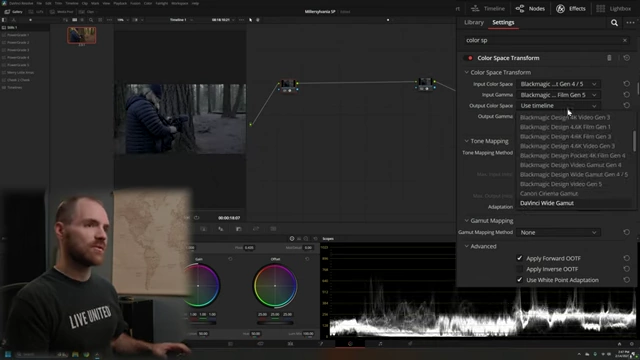This screenshot has width=640, height=360.
Task: Reset the Use White Point Adaptation option
Action: [627, 280]
